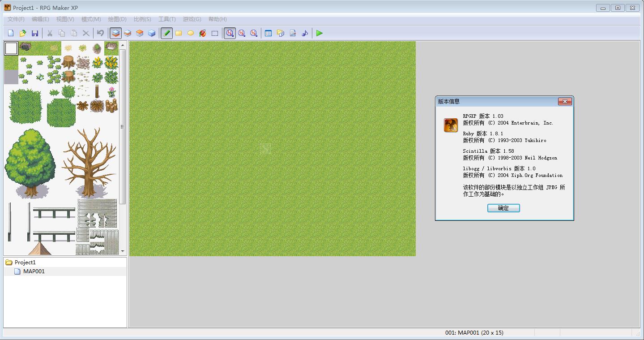Screen dimensions: 644x340
Task: Select the Rectangle drawing tool
Action: pyautogui.click(x=179, y=33)
